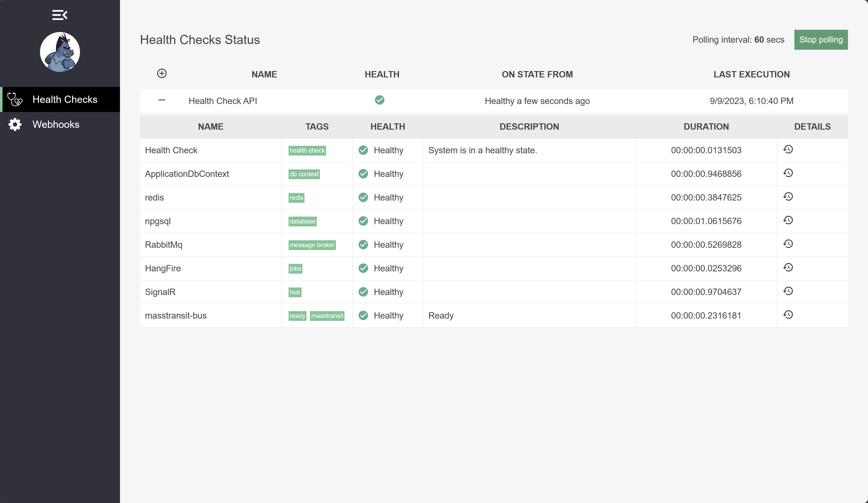Click the polling interval 60 value
Viewport: 868px width, 503px height.
point(759,40)
